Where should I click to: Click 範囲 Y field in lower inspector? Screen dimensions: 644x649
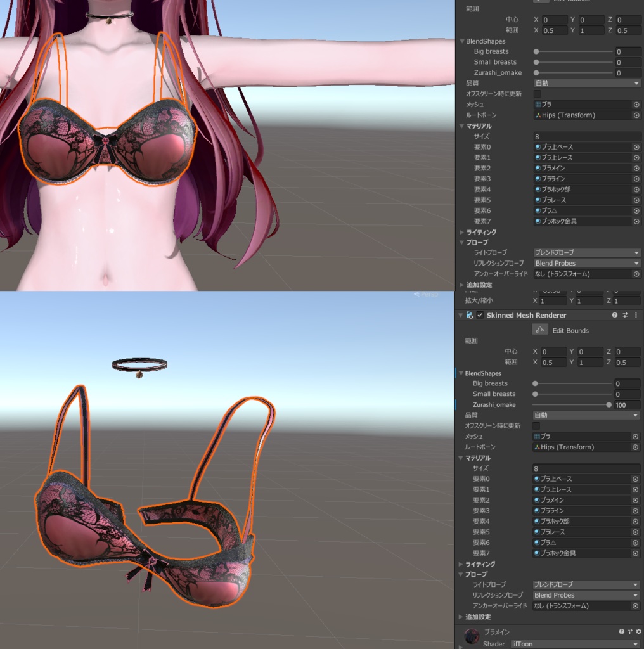(589, 362)
